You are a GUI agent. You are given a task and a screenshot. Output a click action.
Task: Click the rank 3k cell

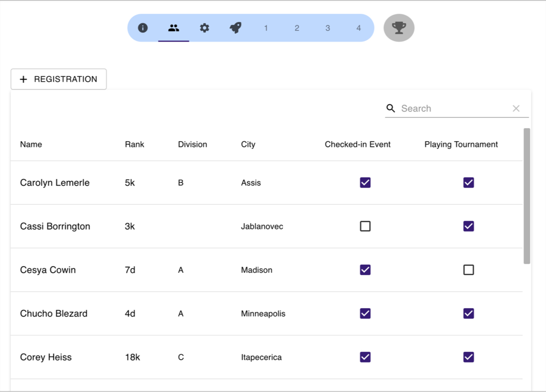(x=130, y=226)
